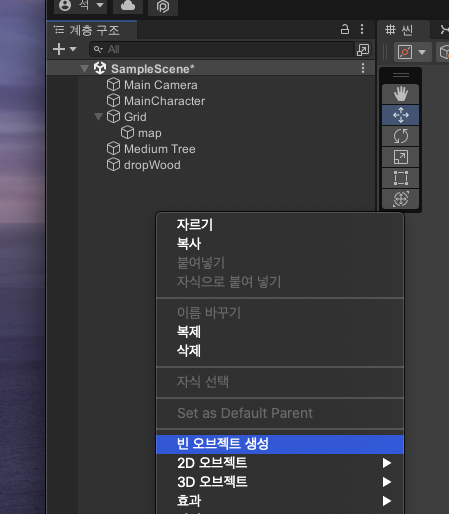Click the scene pivot tool icon
The height and width of the screenshot is (514, 449).
[x=405, y=52]
